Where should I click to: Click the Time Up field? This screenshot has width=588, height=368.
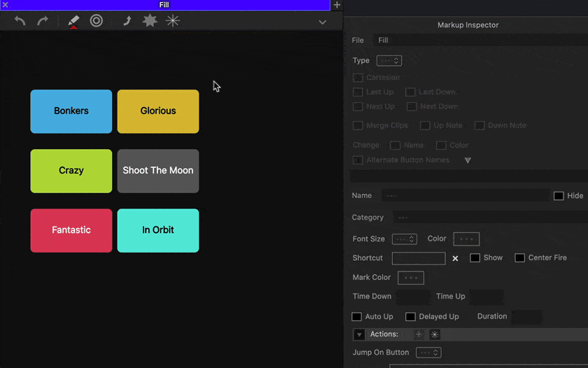[486, 297]
